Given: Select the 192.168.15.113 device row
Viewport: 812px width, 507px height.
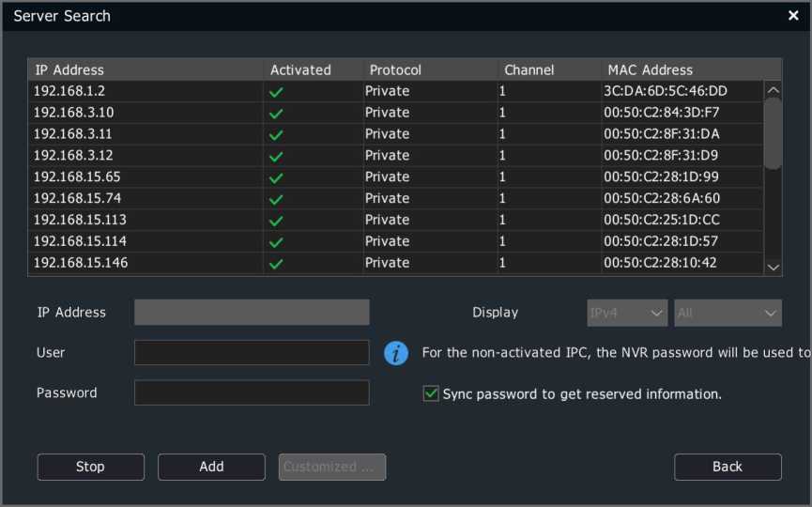Looking at the screenshot, I should (395, 220).
